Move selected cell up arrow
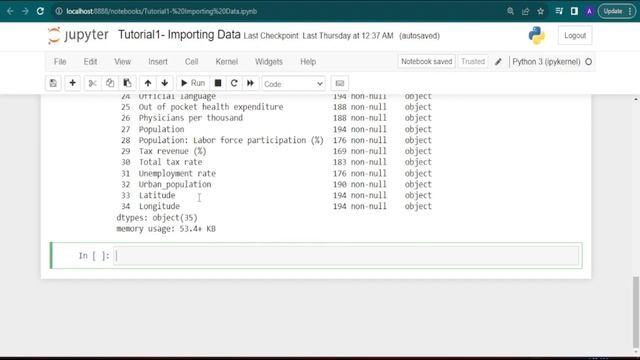Viewport: 640px width, 360px height. tap(148, 83)
